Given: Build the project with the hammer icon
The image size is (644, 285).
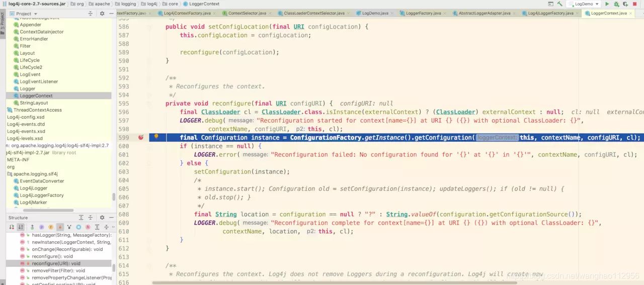Looking at the screenshot, I should (559, 4).
